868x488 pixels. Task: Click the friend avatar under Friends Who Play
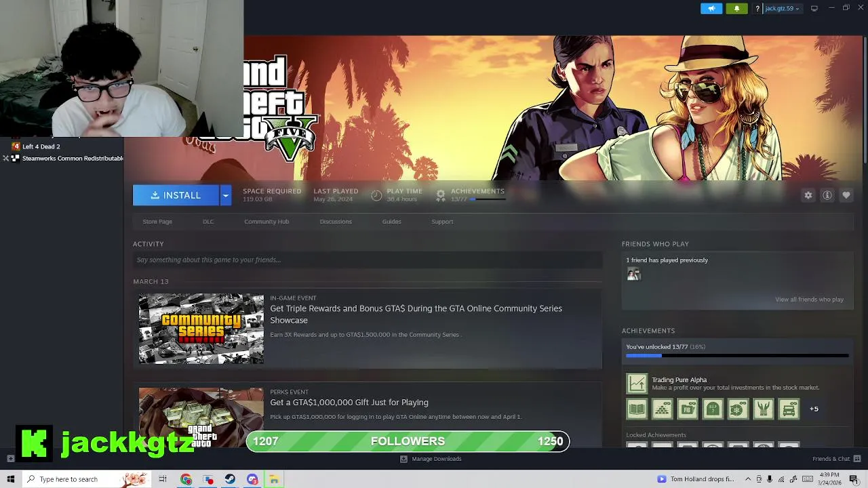(633, 274)
